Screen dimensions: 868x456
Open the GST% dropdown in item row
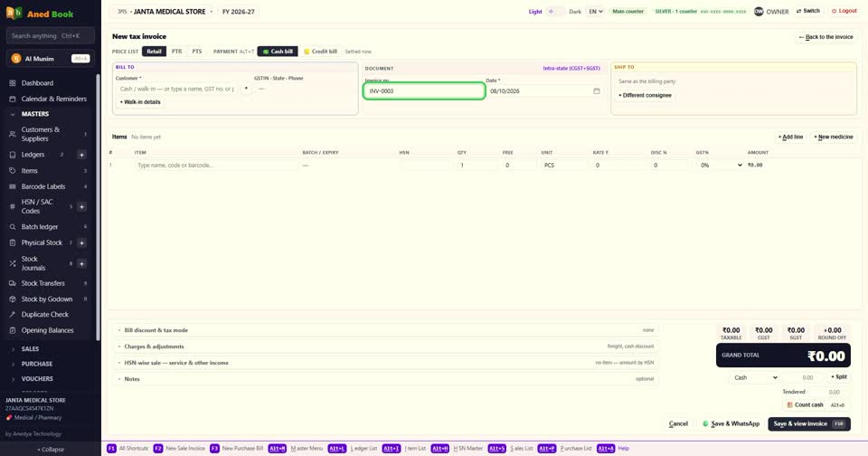click(x=721, y=165)
